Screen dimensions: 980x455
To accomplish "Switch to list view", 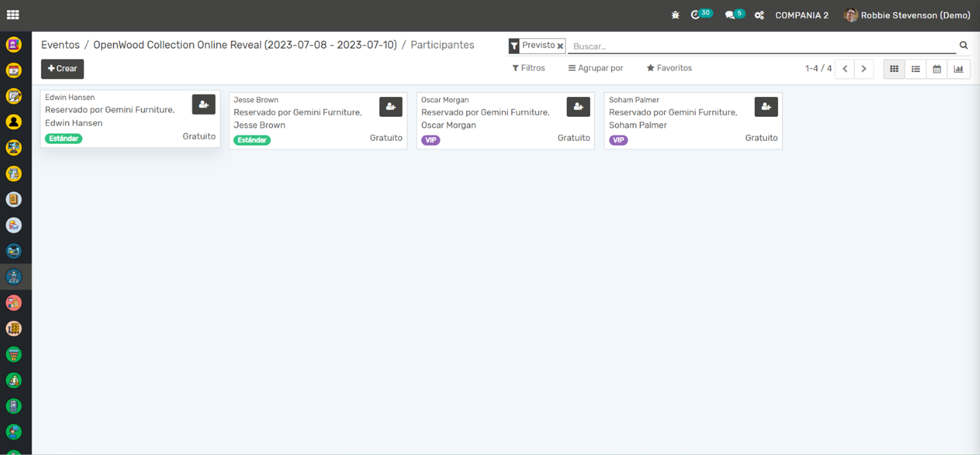I will click(915, 69).
